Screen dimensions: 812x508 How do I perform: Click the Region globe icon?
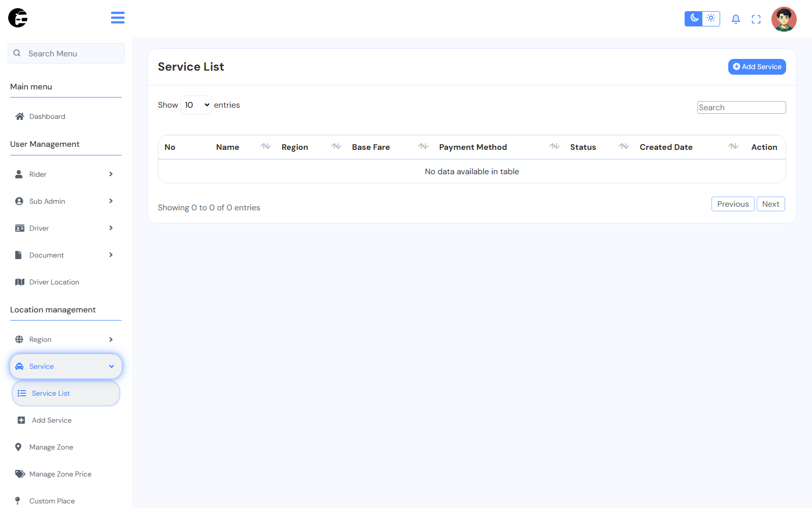[x=19, y=339]
